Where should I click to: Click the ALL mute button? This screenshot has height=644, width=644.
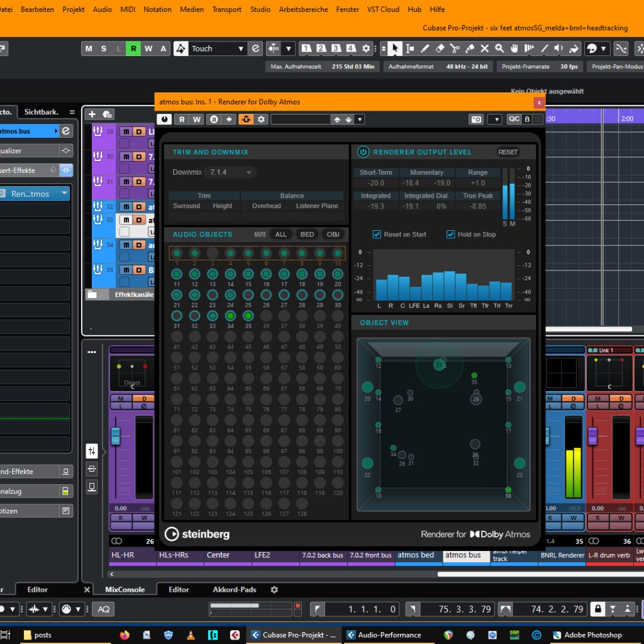(280, 235)
